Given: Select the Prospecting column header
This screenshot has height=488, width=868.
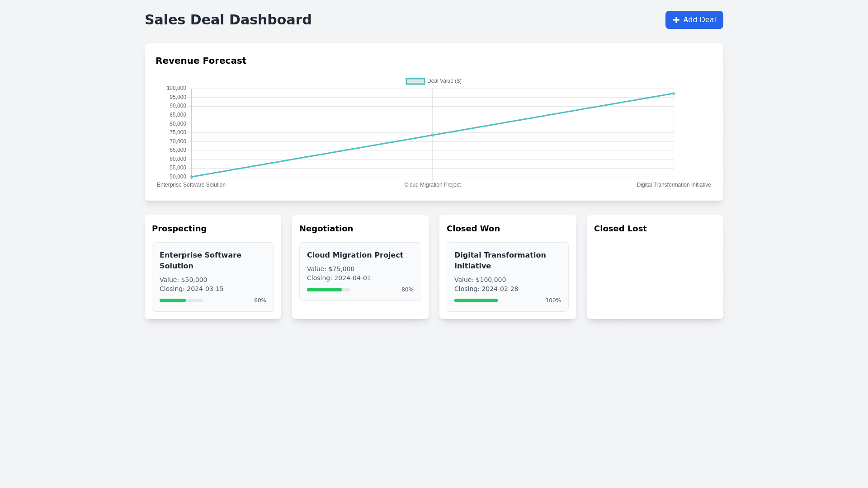Looking at the screenshot, I should click(x=179, y=229).
